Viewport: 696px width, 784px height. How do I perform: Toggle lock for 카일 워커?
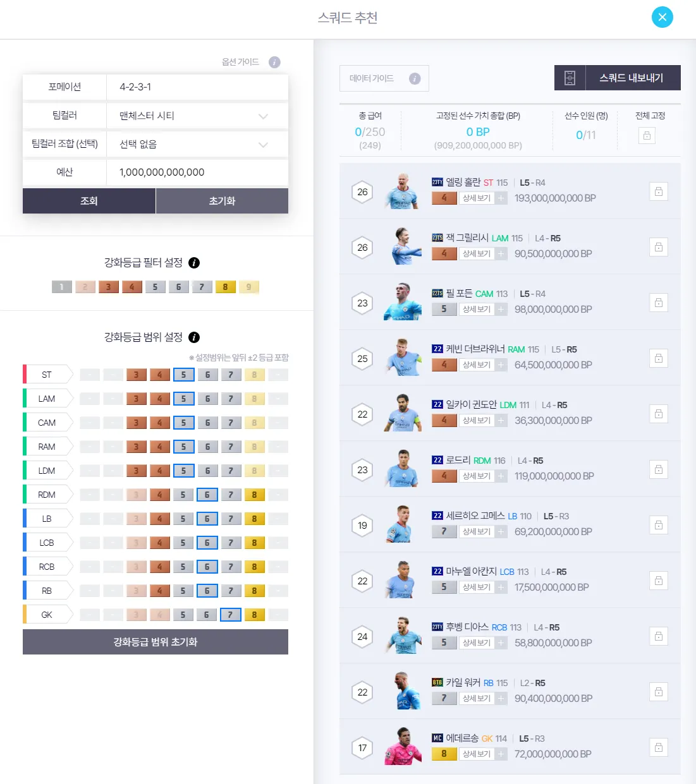click(658, 692)
